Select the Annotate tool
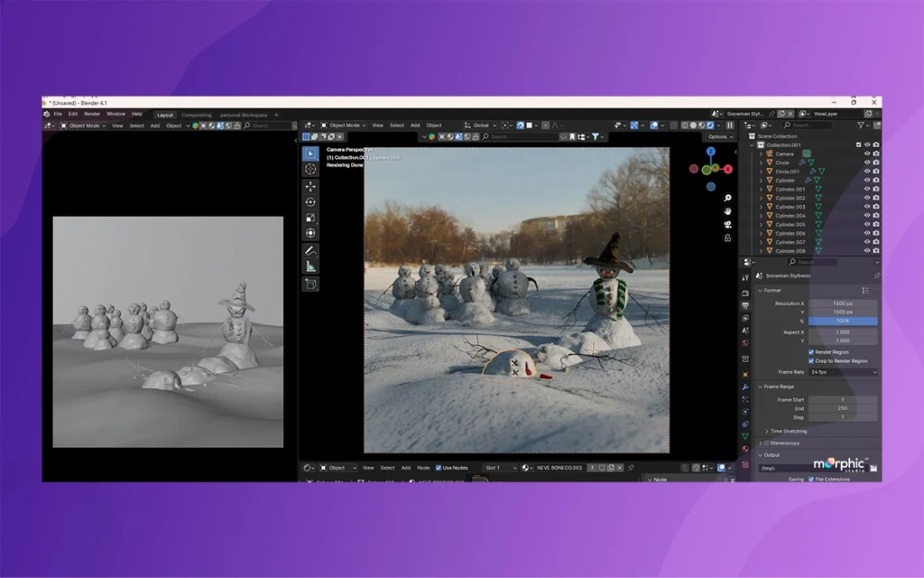Screen dimensions: 924x578 point(310,251)
